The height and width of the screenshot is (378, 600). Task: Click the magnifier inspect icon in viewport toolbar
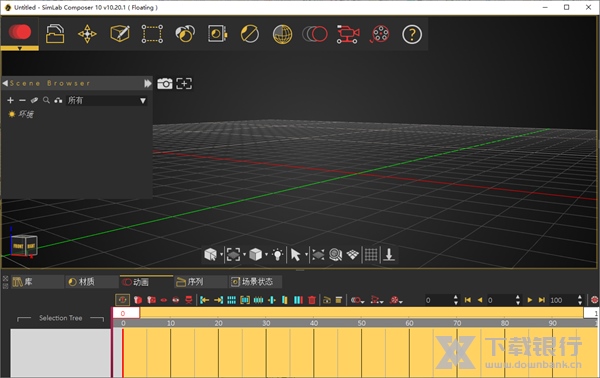pos(336,254)
